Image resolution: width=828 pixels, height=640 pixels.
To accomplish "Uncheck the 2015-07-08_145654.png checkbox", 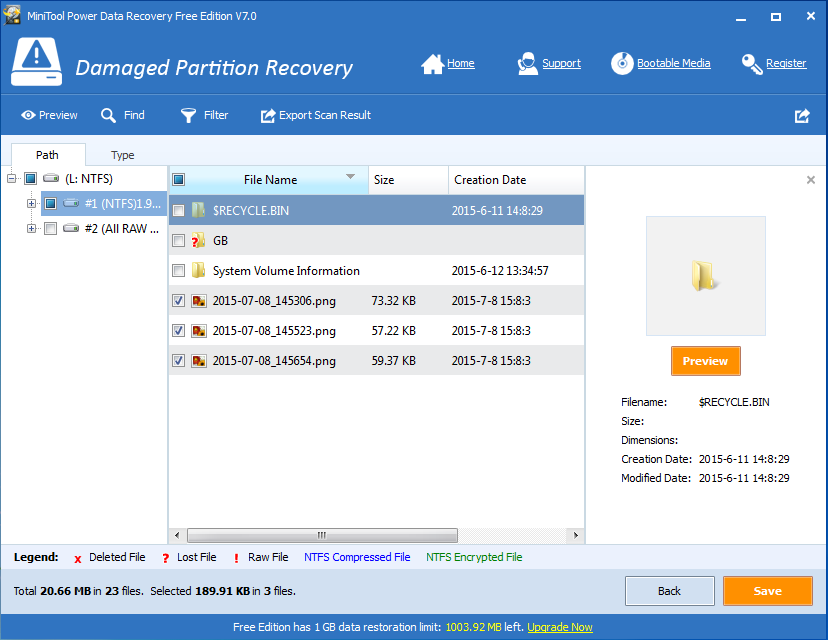I will click(178, 361).
